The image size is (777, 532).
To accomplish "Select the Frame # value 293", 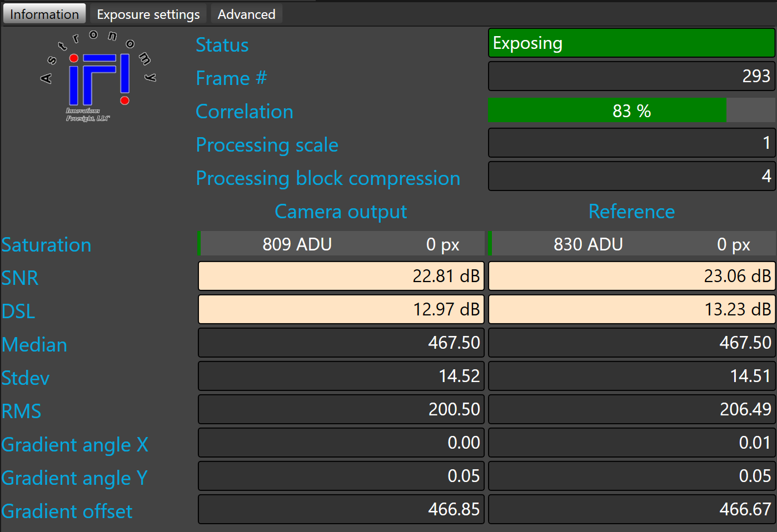I will pos(631,76).
